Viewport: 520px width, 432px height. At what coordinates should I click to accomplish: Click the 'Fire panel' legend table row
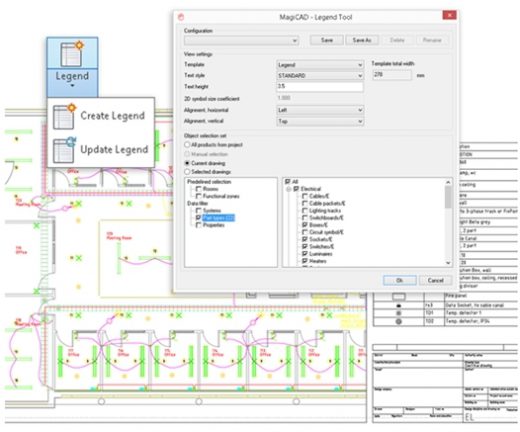click(x=445, y=296)
